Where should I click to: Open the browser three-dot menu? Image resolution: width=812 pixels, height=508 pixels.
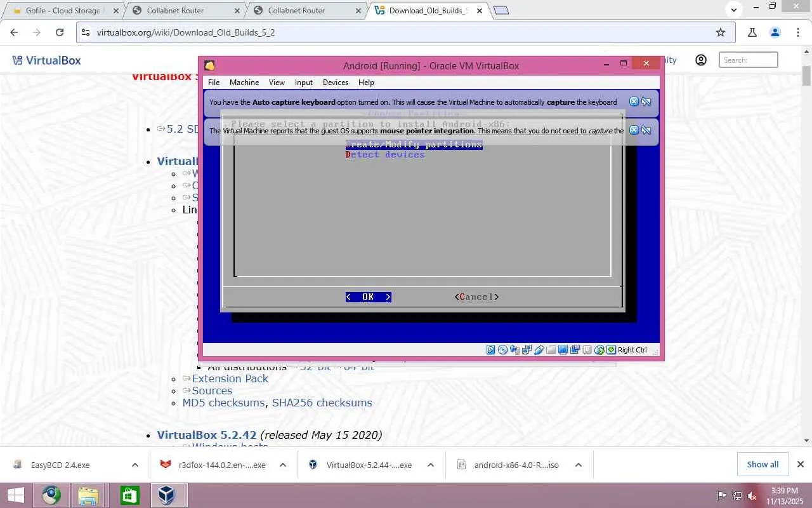pos(798,32)
